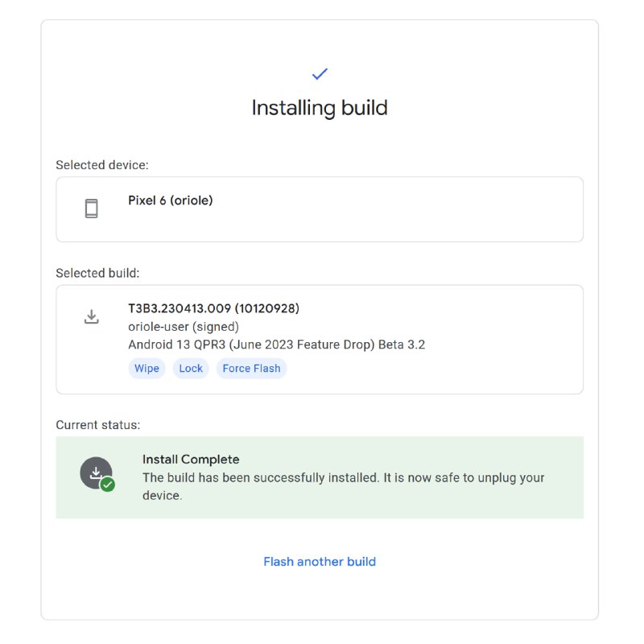Click the Android 13 QPR3 Beta 3.2 description
The image size is (644, 644).
pyautogui.click(x=276, y=345)
